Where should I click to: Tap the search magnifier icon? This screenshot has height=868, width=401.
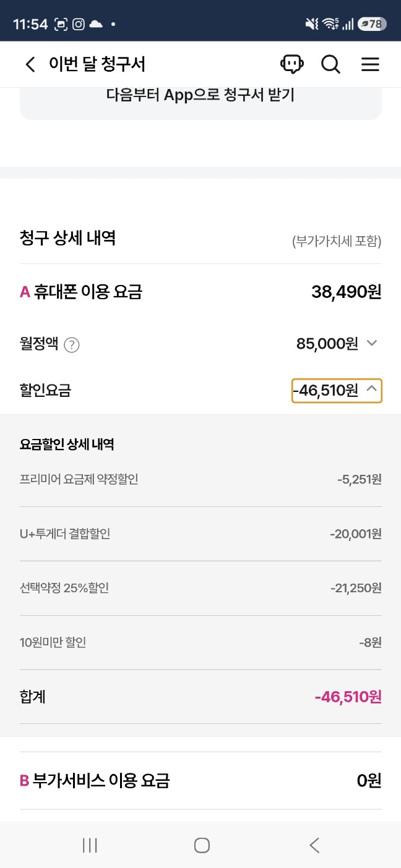click(330, 64)
